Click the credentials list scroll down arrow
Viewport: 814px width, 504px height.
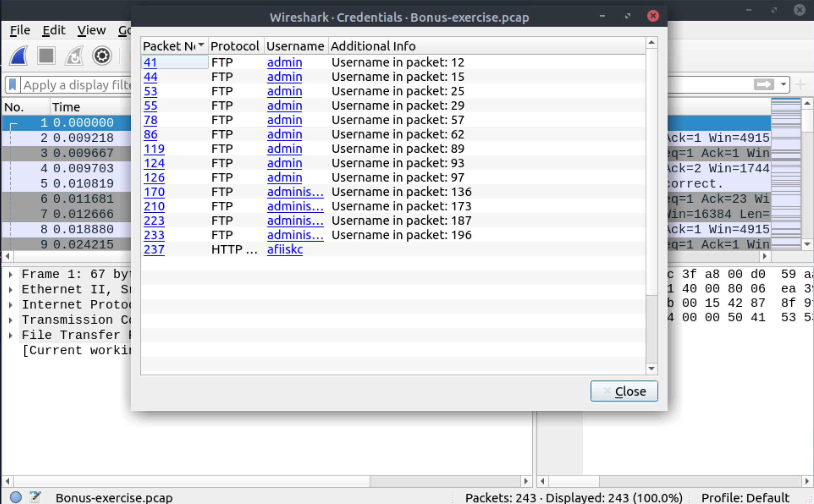pos(651,368)
